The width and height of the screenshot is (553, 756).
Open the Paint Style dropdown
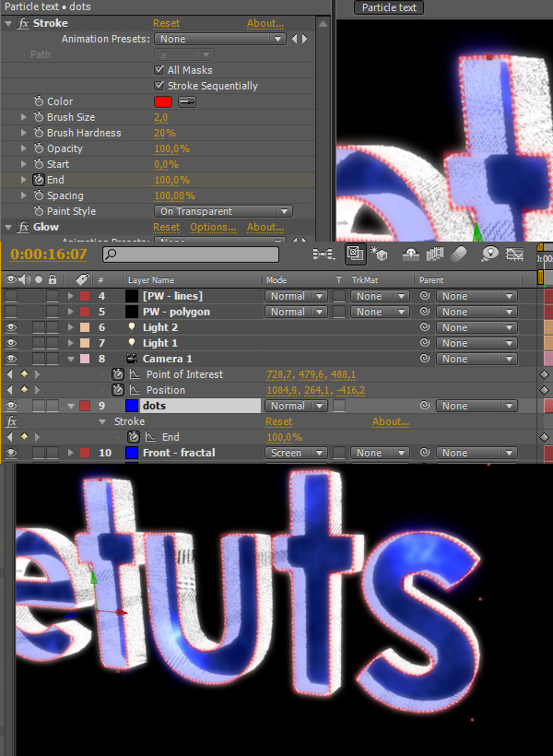pyautogui.click(x=223, y=211)
